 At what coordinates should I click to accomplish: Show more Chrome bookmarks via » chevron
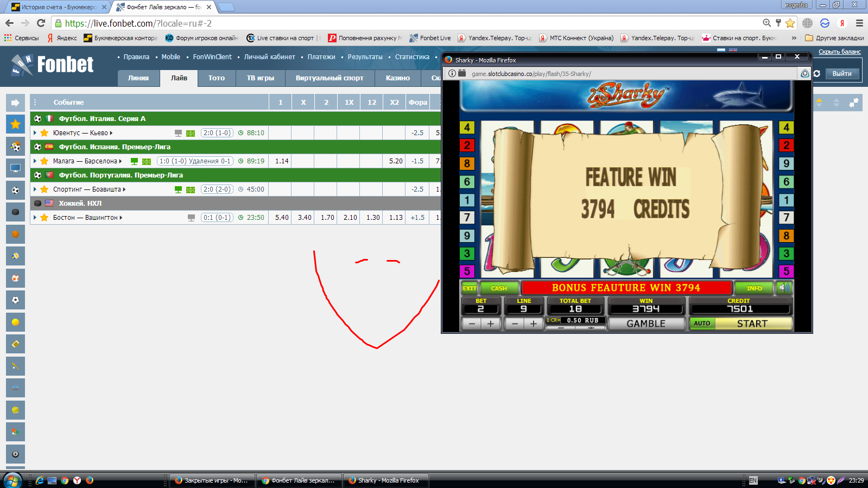click(794, 38)
